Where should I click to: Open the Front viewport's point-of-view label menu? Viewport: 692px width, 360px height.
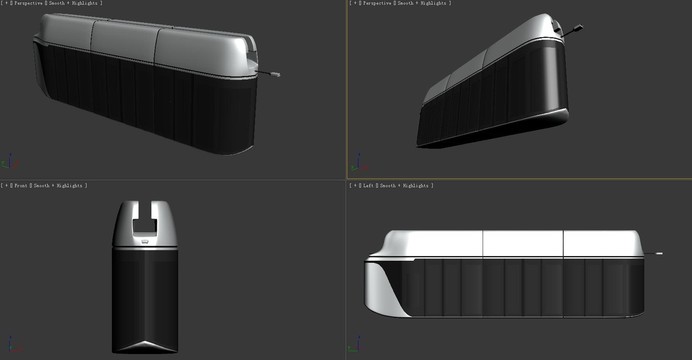coord(21,186)
